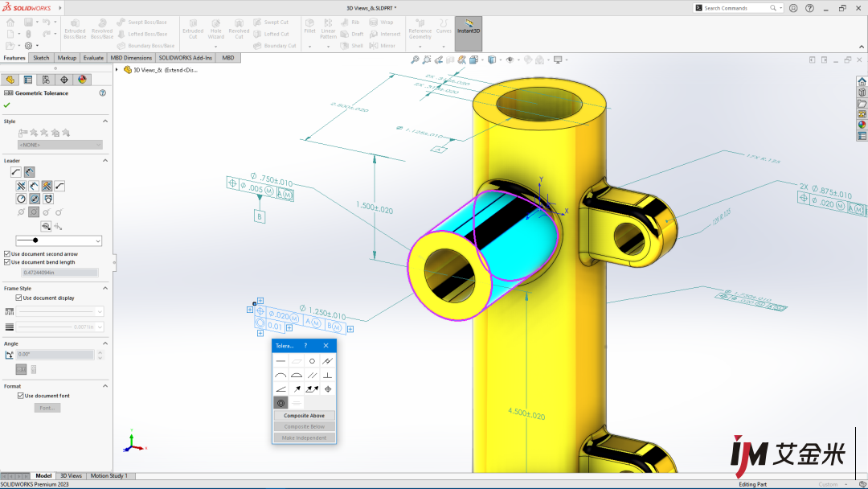Click the B datum label in viewport
Viewport: 868px width, 489px height.
259,216
